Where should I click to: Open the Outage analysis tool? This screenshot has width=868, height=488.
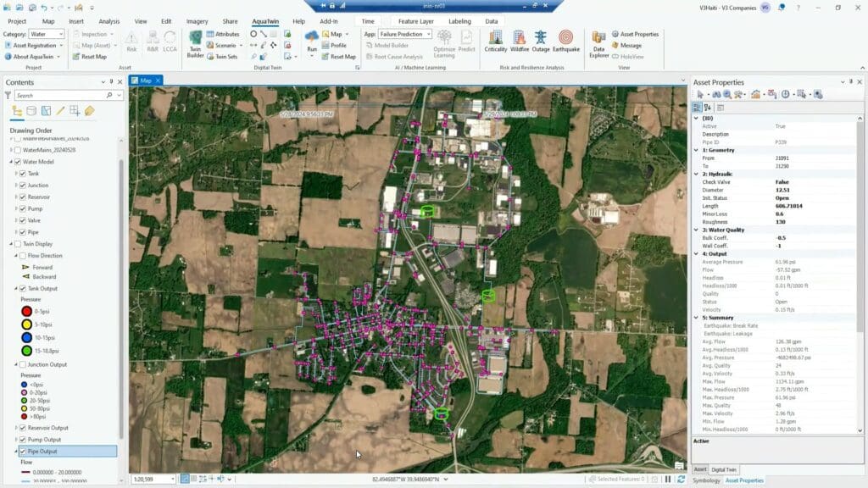540,41
